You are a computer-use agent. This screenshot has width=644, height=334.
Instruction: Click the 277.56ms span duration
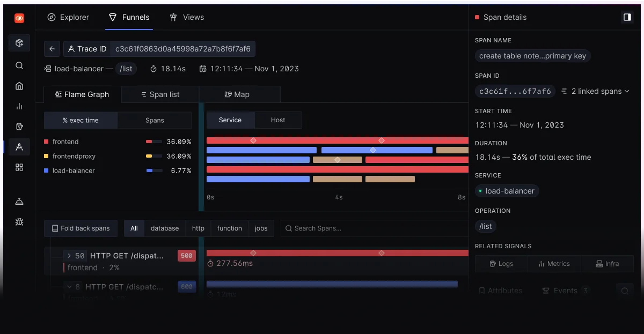230,263
